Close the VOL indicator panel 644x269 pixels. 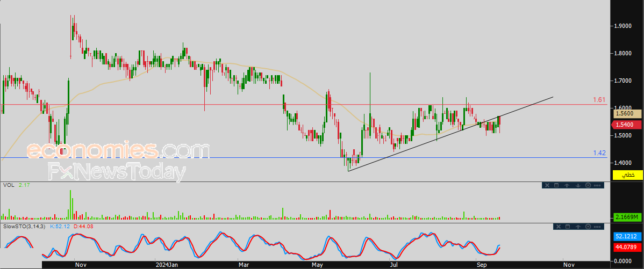pos(548,185)
